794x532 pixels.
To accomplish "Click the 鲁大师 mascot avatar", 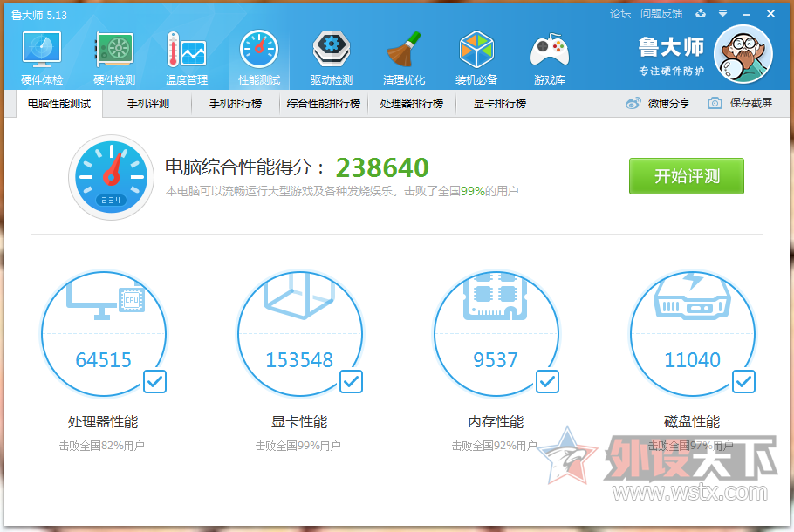I will (743, 54).
